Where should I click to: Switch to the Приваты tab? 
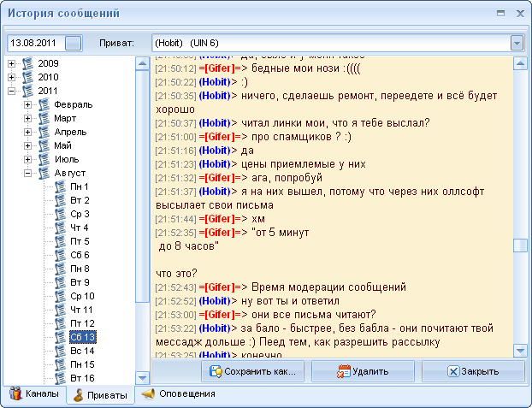[100, 395]
